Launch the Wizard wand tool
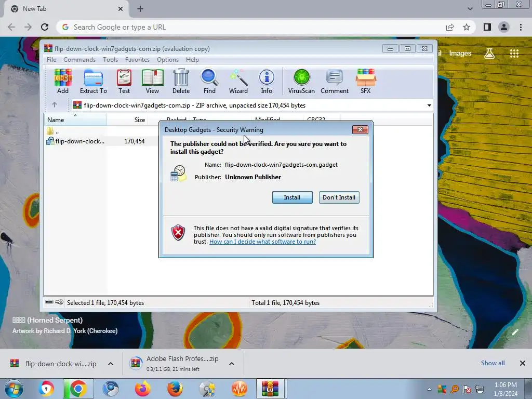This screenshot has width=532, height=399. pyautogui.click(x=238, y=82)
